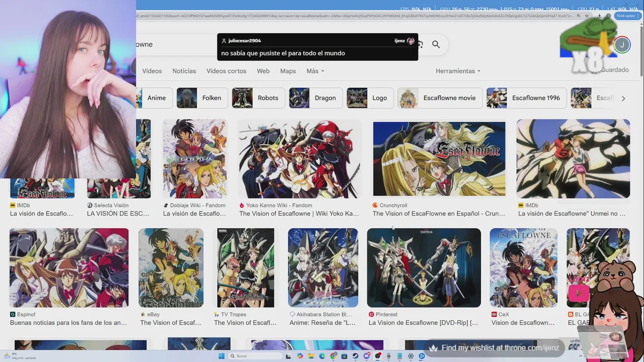
Task: Open 'La Vision de Escaflowne [DVD-Rip]' link
Action: click(423, 323)
